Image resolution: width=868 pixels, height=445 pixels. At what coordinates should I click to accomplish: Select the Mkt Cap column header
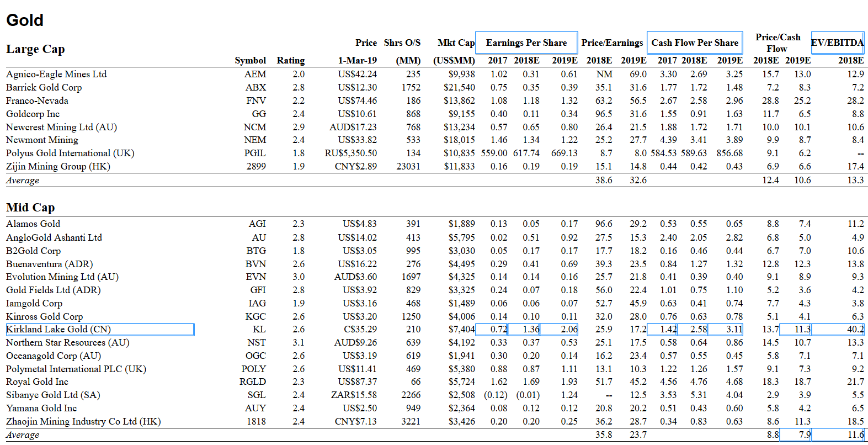tap(456, 43)
